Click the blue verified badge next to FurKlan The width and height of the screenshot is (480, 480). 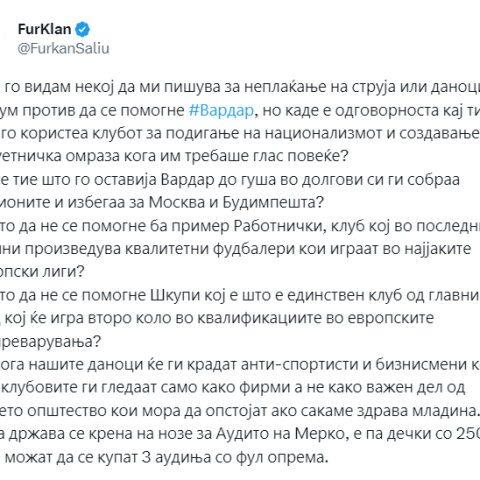(82, 29)
